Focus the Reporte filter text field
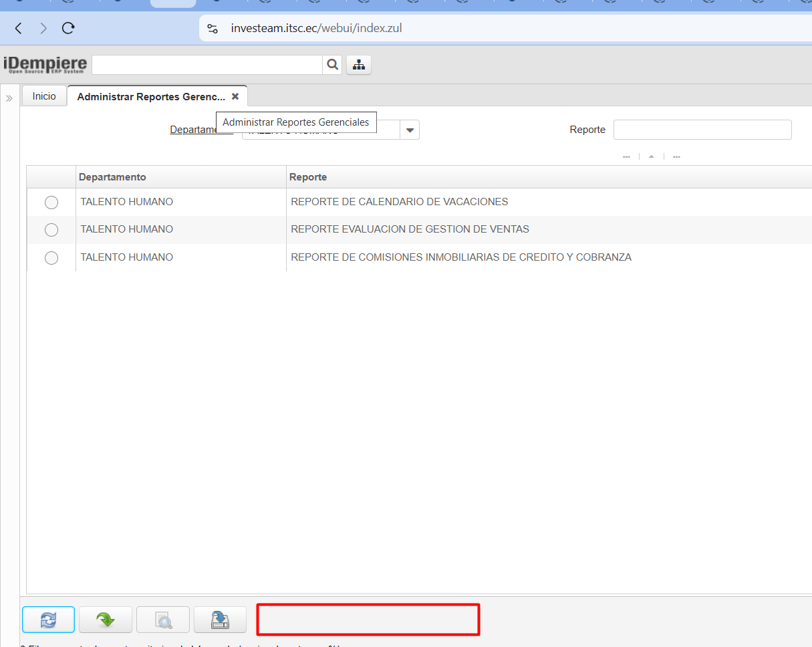The width and height of the screenshot is (812, 647). click(x=702, y=130)
